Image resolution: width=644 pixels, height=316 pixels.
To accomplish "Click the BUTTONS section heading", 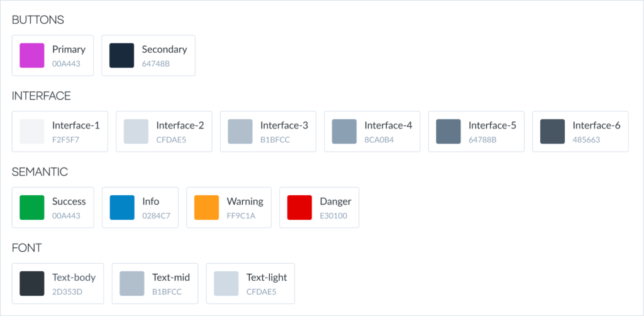I will click(38, 20).
